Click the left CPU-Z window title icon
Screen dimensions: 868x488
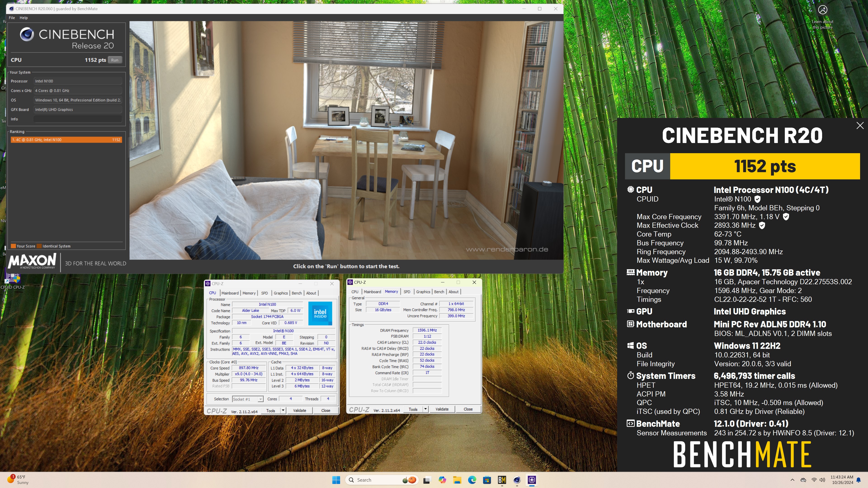pyautogui.click(x=208, y=284)
